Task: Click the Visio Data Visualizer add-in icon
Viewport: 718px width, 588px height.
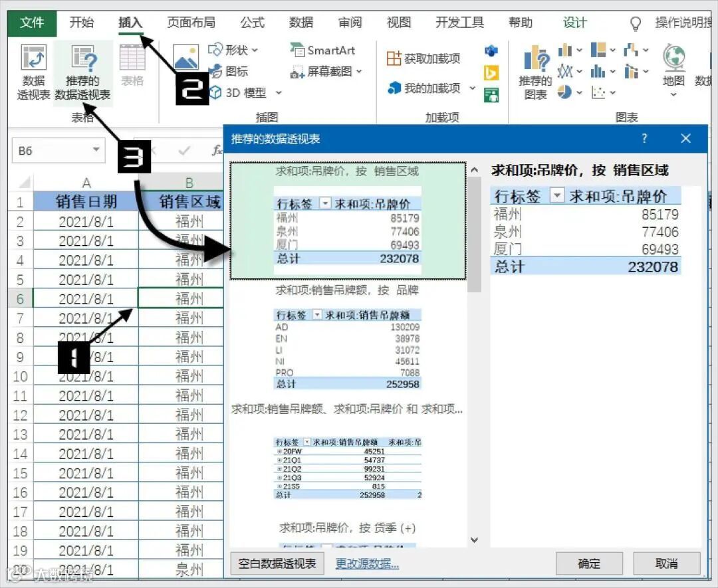Action: point(491,50)
